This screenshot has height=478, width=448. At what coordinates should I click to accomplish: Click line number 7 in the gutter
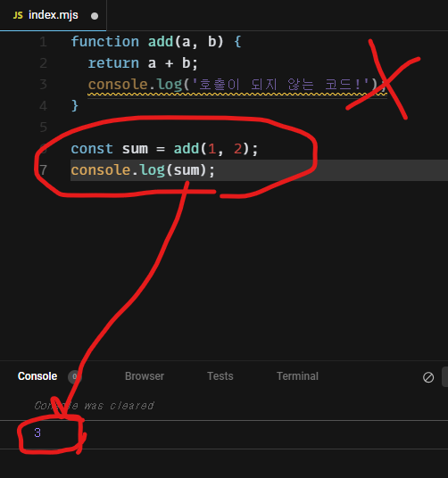[x=44, y=169]
